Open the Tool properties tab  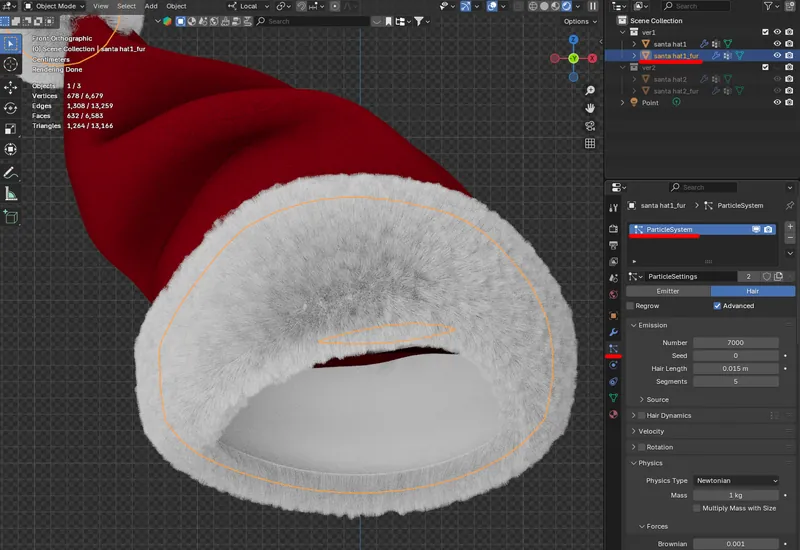[613, 208]
